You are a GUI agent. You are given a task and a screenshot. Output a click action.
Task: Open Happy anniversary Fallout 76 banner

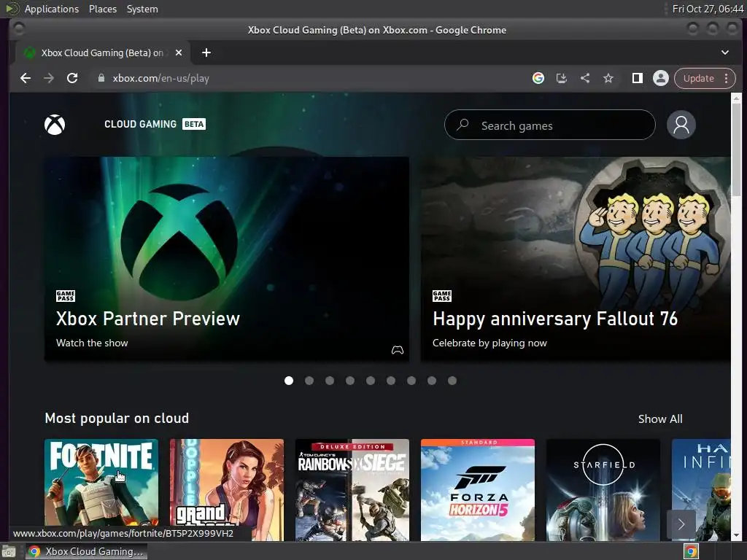(576, 259)
